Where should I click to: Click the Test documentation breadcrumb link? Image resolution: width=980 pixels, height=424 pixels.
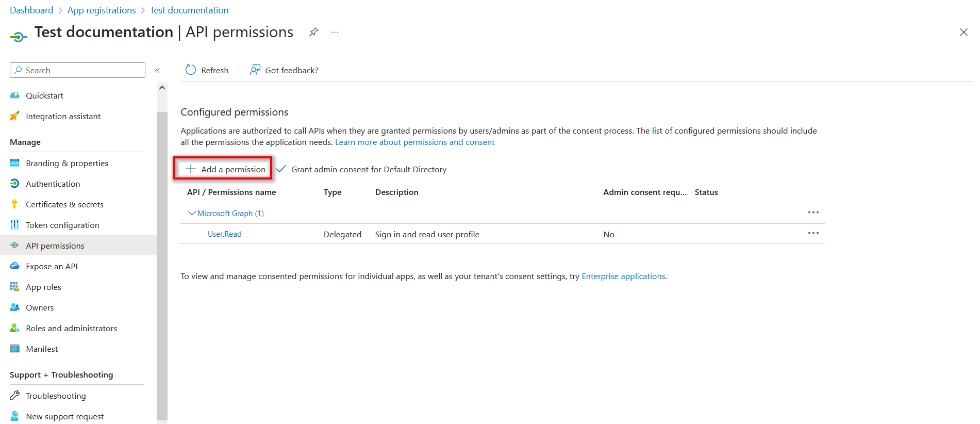pyautogui.click(x=189, y=10)
